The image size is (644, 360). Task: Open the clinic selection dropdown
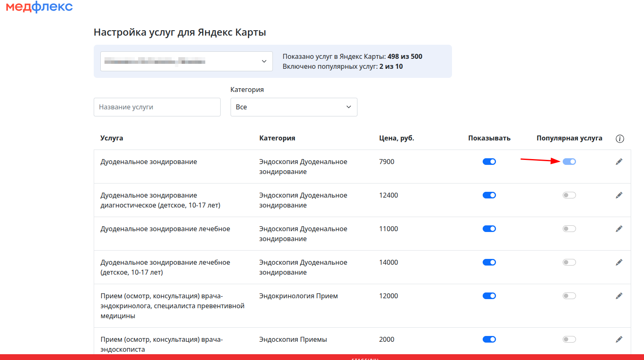tap(186, 61)
